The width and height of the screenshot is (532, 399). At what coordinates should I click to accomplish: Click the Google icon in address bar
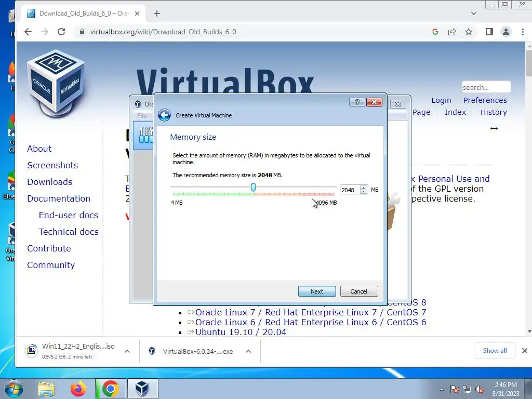coord(435,32)
